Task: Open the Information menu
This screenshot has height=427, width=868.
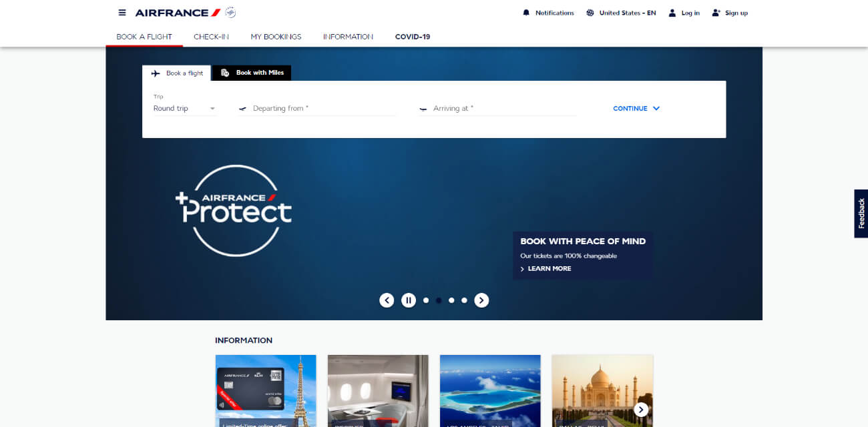Action: 348,37
